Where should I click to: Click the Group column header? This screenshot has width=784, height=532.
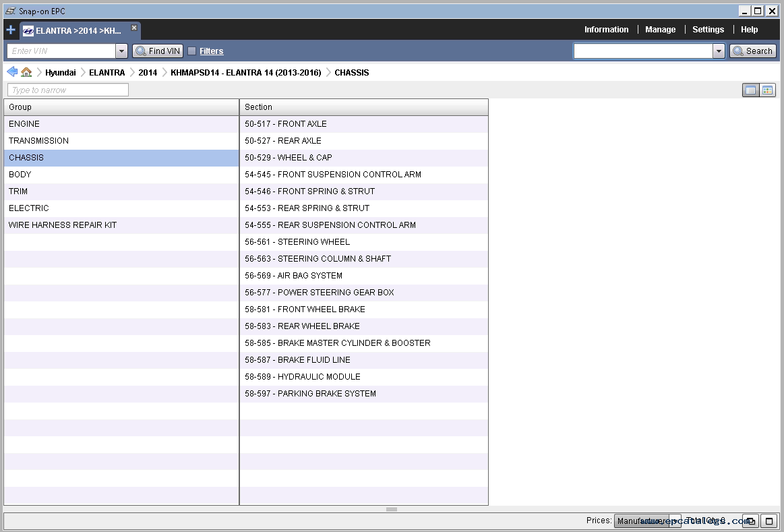[x=121, y=107]
